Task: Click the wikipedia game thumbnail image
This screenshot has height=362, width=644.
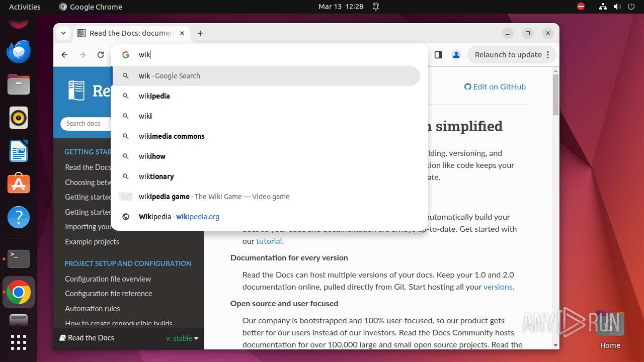Action: click(126, 197)
